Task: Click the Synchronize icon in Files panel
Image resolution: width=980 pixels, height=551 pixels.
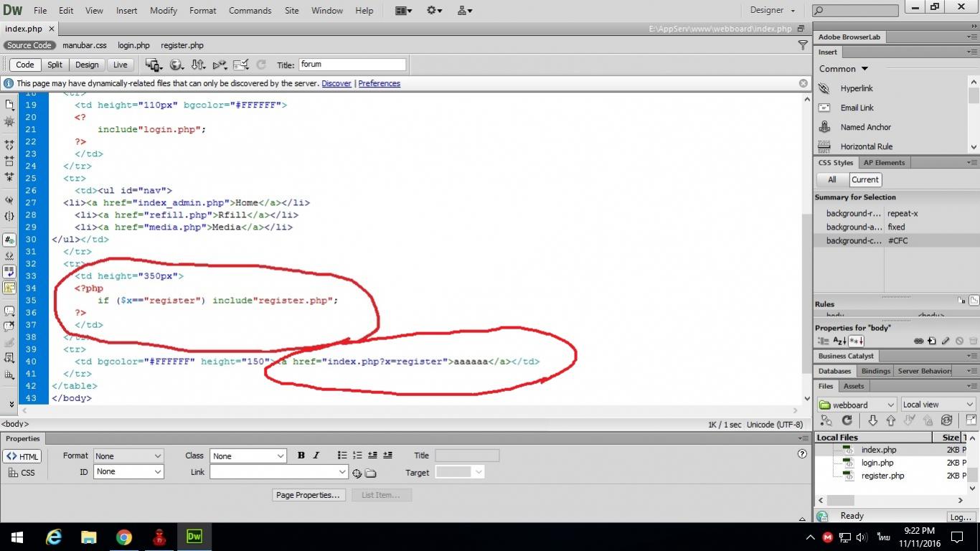Action: [x=946, y=420]
